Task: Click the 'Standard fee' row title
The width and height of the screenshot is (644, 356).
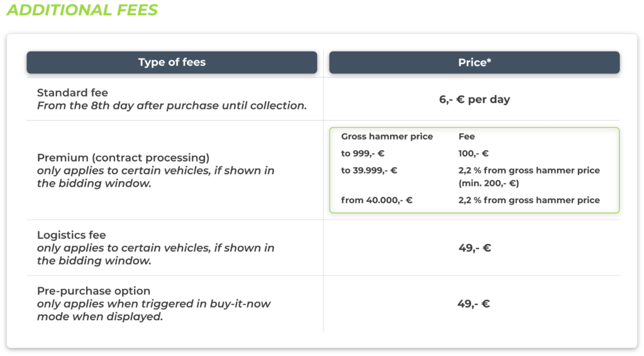Action: (x=72, y=92)
